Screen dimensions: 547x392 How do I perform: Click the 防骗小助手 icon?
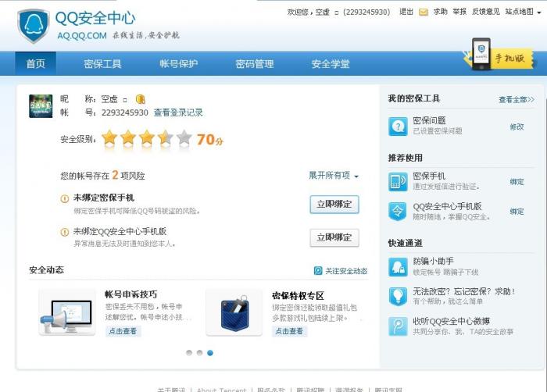398,267
